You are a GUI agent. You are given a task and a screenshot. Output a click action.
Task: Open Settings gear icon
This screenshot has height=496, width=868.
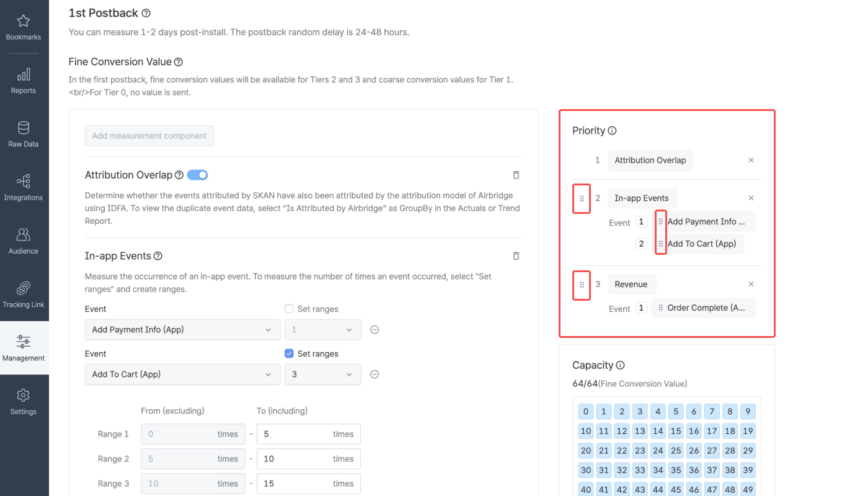24,395
